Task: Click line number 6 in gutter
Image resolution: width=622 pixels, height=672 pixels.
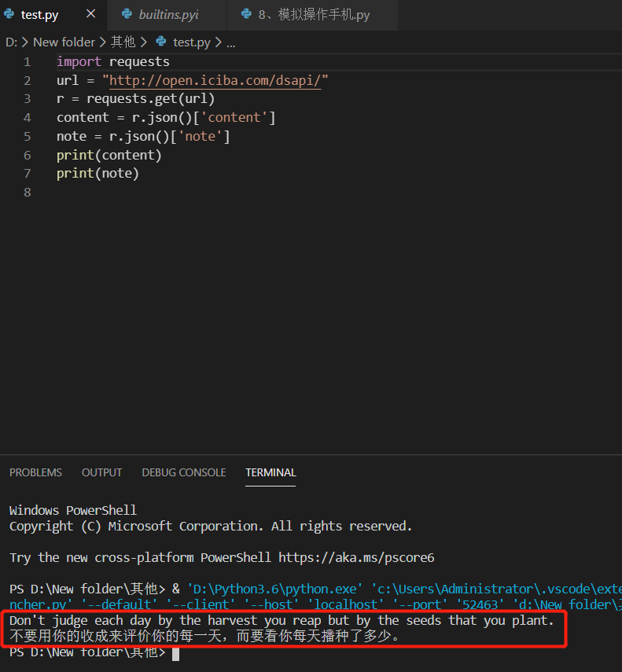Action: click(x=27, y=155)
